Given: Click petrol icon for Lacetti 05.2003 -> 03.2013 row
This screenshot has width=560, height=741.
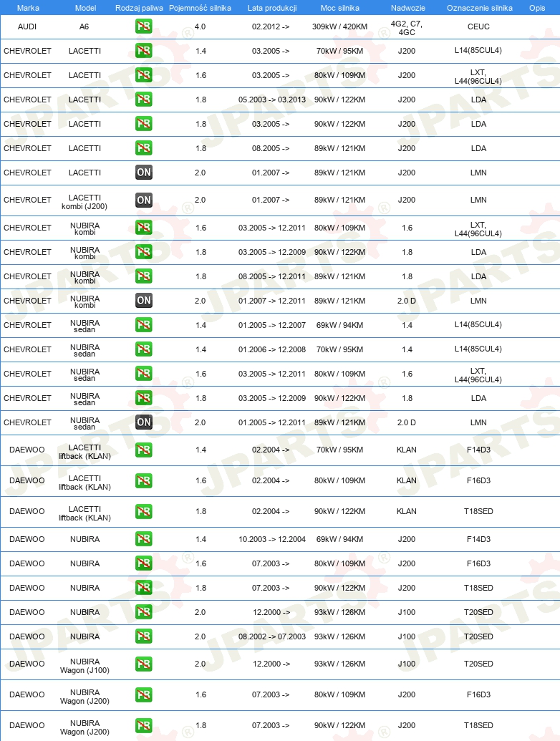Looking at the screenshot, I should coord(144,100).
